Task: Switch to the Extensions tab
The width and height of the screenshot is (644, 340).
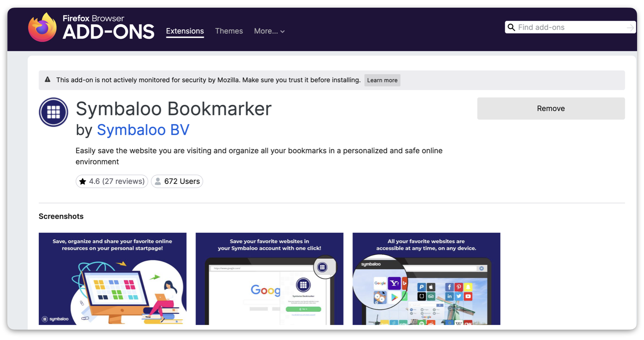Action: tap(185, 31)
